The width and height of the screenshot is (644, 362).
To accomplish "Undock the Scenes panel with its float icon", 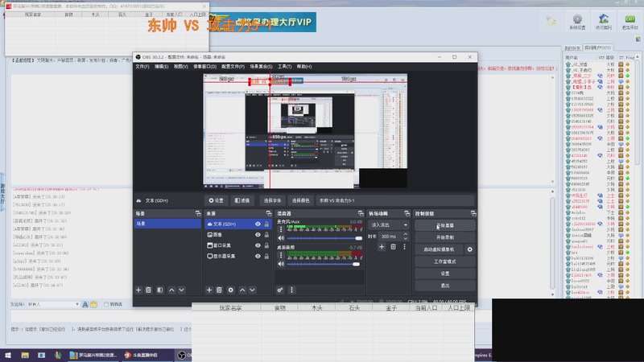I will pos(198,213).
